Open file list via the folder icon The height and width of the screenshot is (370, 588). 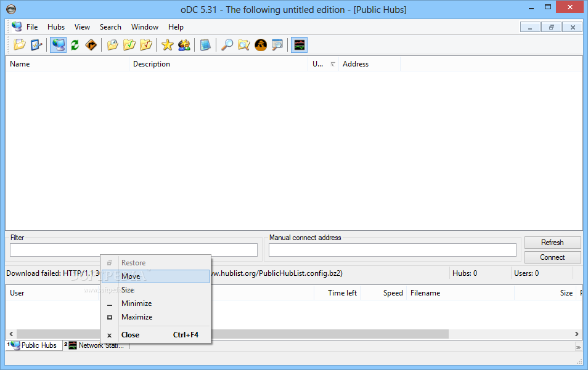pyautogui.click(x=20, y=45)
